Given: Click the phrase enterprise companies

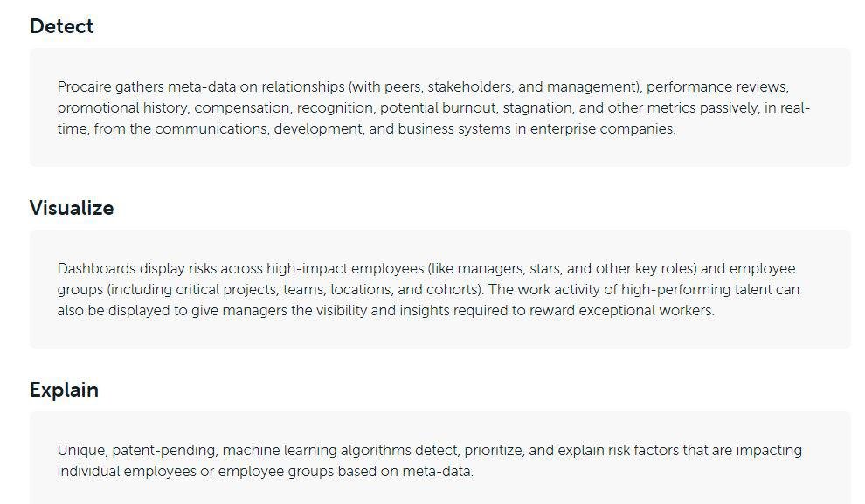Looking at the screenshot, I should tap(602, 129).
